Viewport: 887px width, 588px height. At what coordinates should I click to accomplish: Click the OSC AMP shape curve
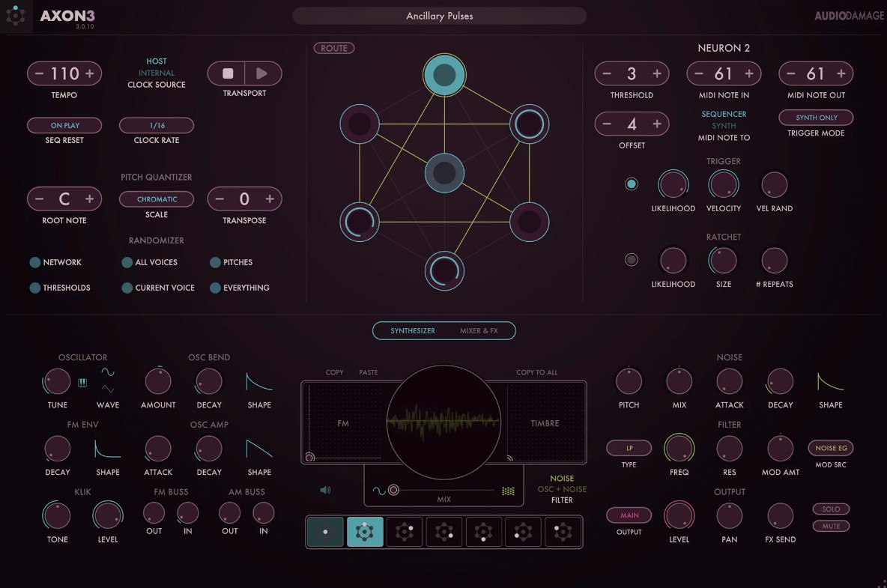coord(259,449)
